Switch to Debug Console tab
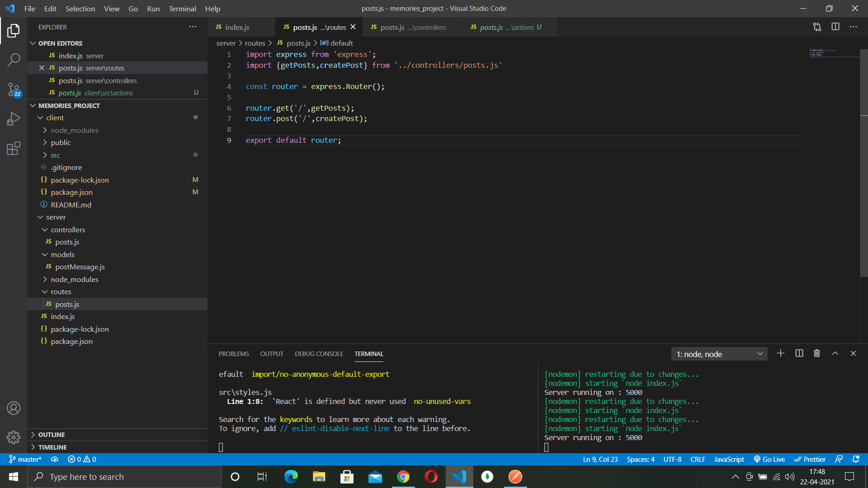This screenshot has height=488, width=868. tap(319, 354)
